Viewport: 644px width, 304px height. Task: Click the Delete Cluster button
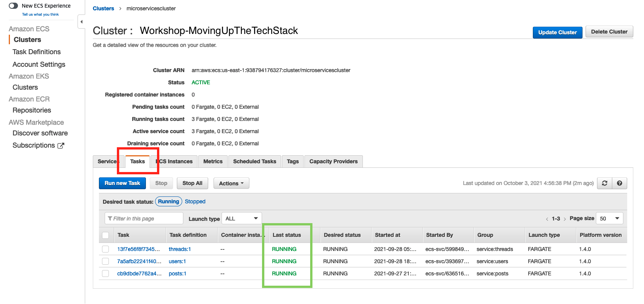(609, 32)
